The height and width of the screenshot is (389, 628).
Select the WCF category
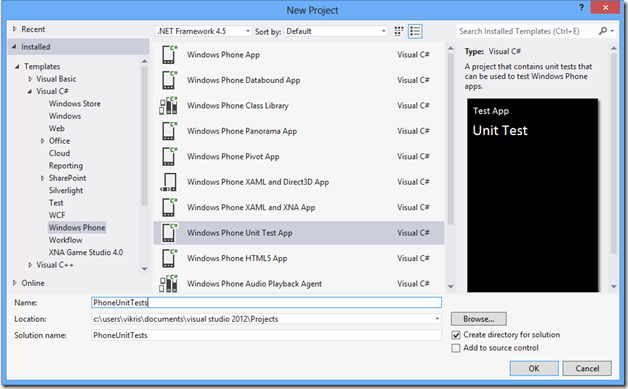57,216
